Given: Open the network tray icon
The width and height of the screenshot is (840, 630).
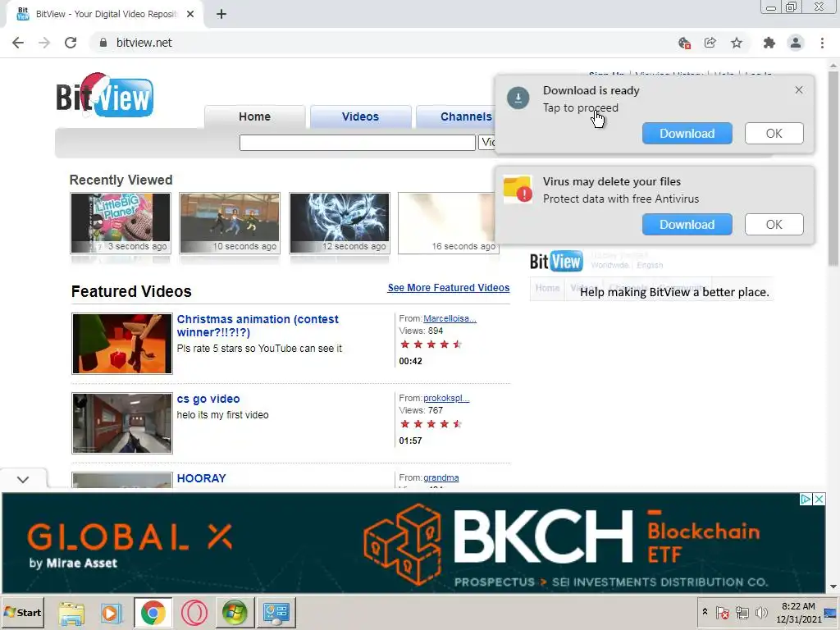Looking at the screenshot, I should (x=742, y=612).
